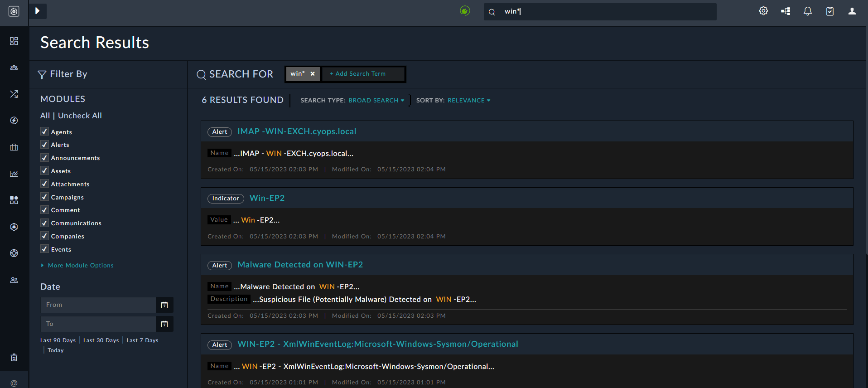Click the Filter By funnel heading
Image resolution: width=868 pixels, height=388 pixels.
(x=63, y=74)
